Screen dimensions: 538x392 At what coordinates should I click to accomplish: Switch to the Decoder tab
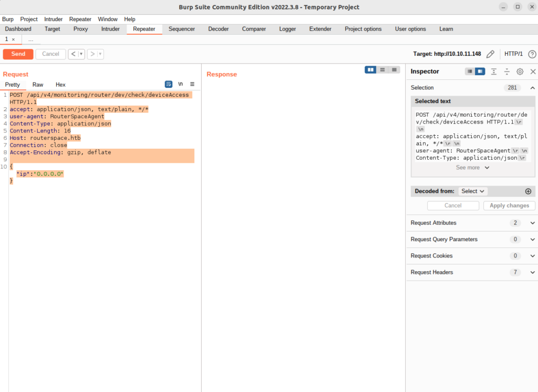pyautogui.click(x=218, y=29)
